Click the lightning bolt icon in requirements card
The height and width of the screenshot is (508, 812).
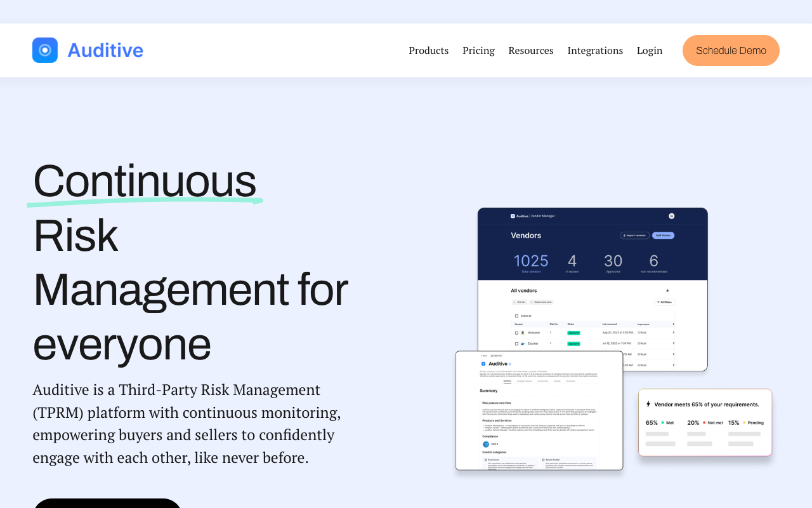tap(648, 404)
